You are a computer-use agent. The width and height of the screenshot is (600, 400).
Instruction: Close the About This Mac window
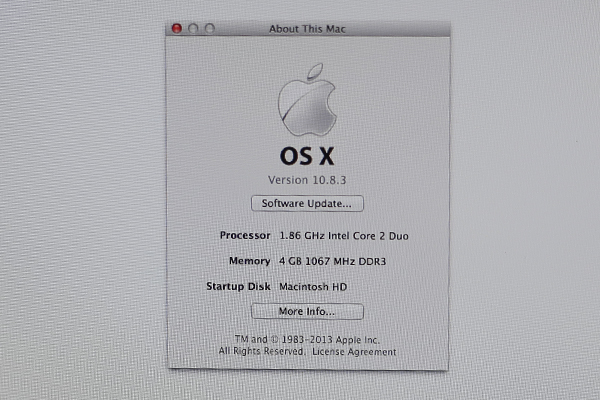(x=177, y=28)
